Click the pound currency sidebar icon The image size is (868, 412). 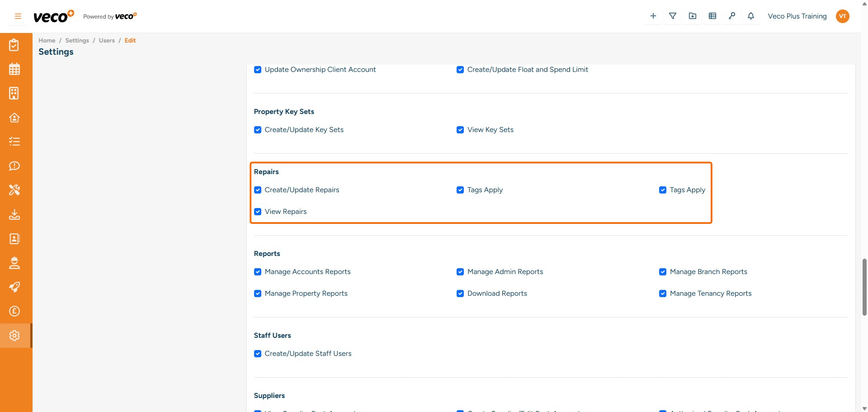(x=14, y=311)
